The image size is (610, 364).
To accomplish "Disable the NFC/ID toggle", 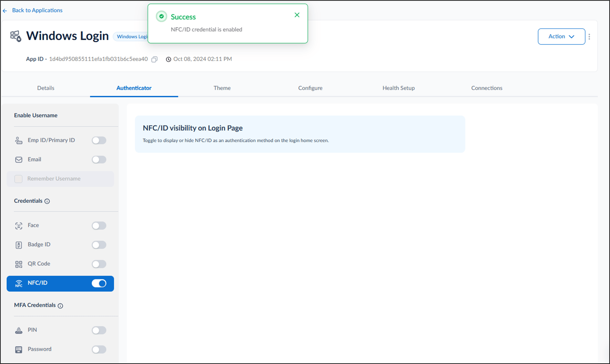I will coord(99,283).
